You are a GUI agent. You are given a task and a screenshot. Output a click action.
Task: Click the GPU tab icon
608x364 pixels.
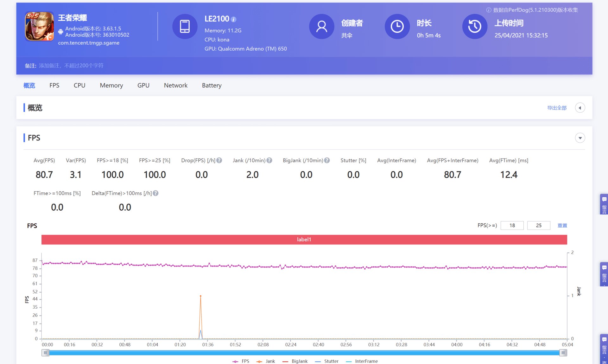point(143,85)
